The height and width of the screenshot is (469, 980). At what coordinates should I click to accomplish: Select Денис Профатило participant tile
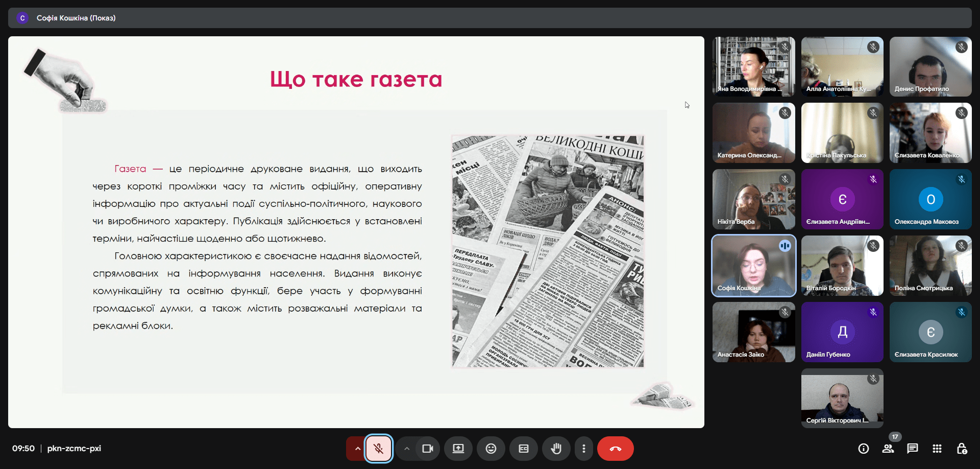point(930,66)
